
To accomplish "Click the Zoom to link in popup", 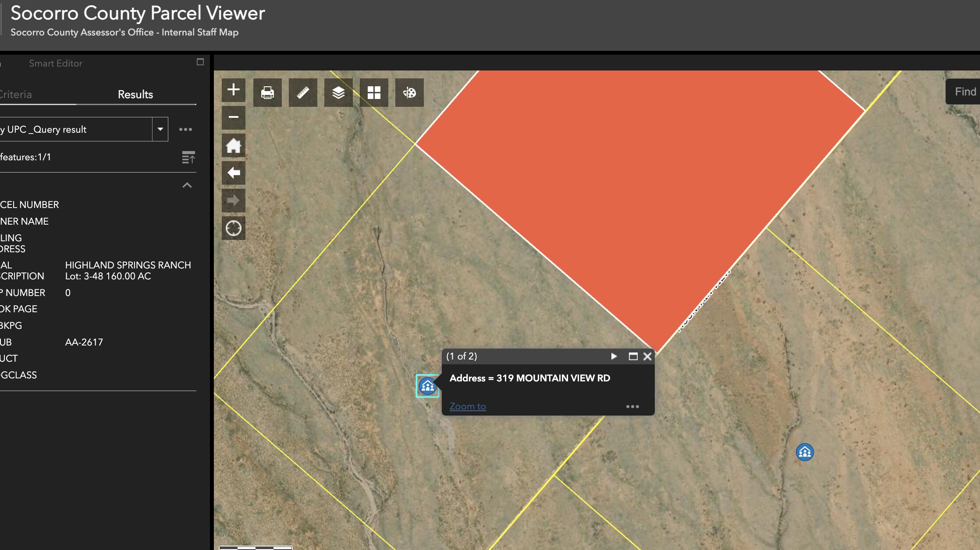I will (468, 406).
